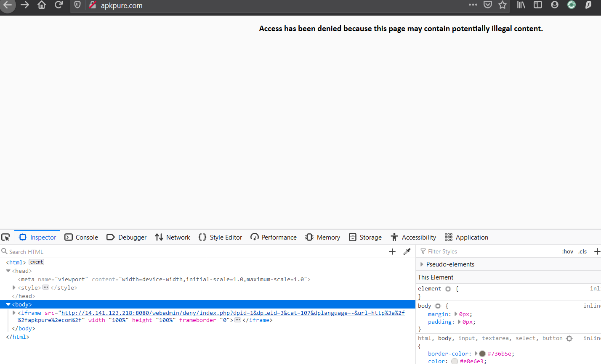Switch to the Inspector tab
Screen dimensions: 601x364
click(x=37, y=237)
